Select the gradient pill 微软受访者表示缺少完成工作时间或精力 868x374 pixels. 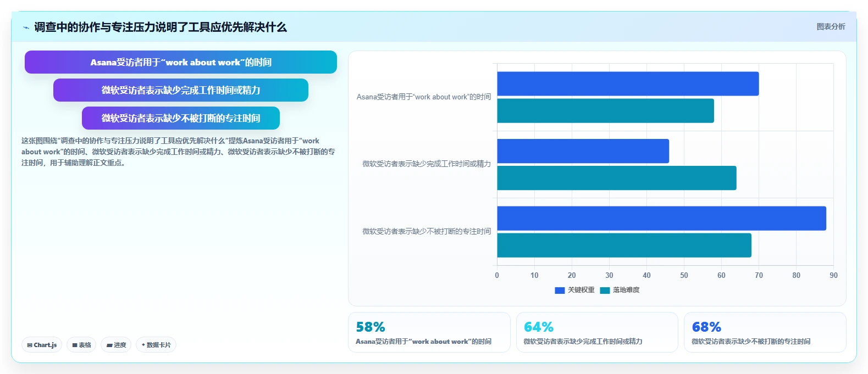[x=181, y=90]
